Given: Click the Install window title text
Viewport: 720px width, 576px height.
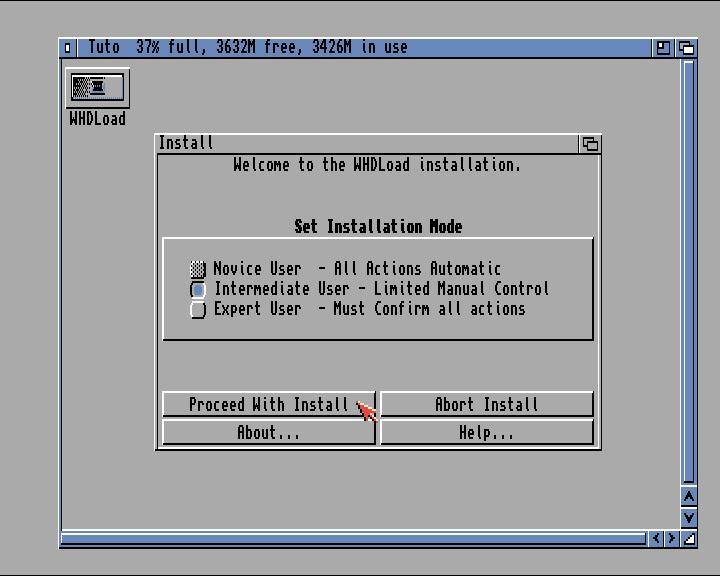Looking at the screenshot, I should [186, 143].
